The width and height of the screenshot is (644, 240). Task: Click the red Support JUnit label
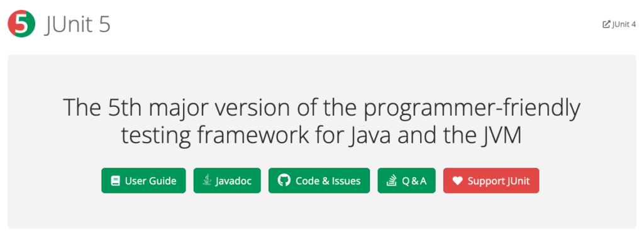[x=499, y=181]
